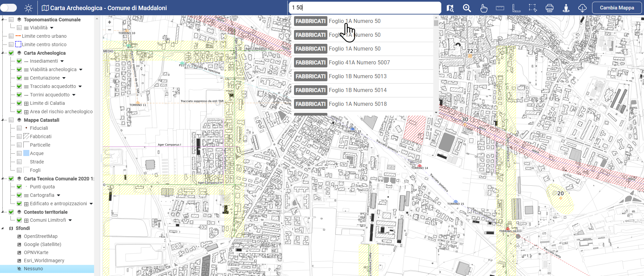Click the map search icon

coord(450,8)
